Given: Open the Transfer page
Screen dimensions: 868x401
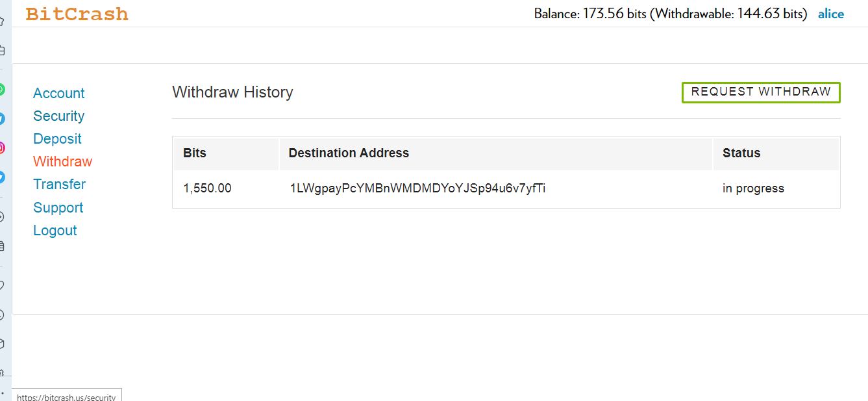Looking at the screenshot, I should [60, 184].
